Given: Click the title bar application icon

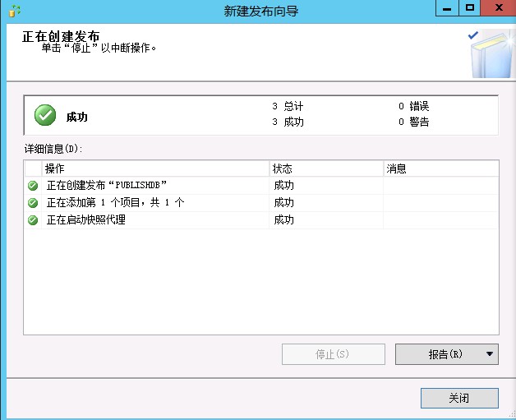Looking at the screenshot, I should [14, 10].
